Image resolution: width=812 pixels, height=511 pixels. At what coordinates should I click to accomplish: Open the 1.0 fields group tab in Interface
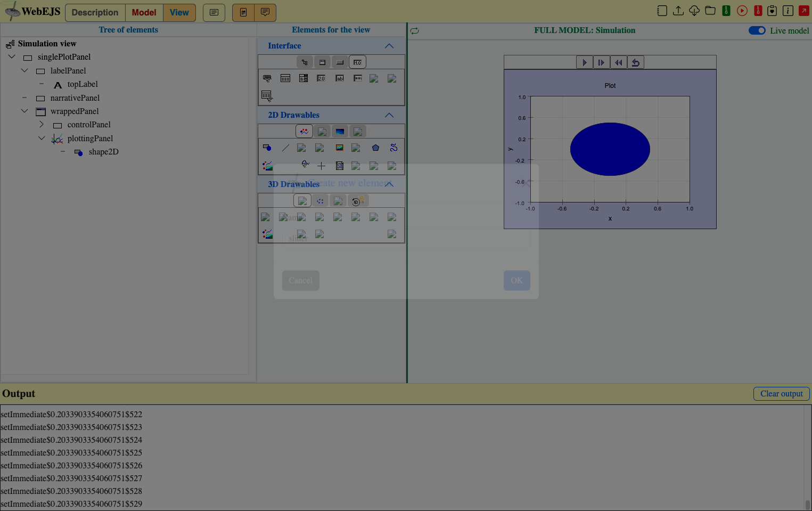coord(358,62)
